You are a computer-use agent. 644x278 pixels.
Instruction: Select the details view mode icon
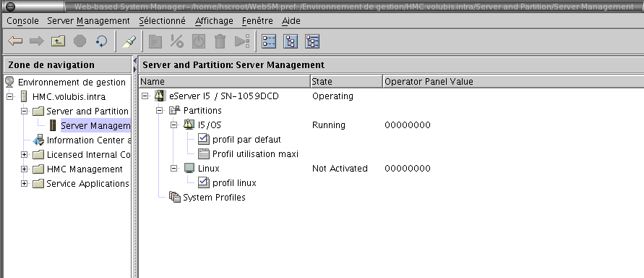[x=312, y=41]
